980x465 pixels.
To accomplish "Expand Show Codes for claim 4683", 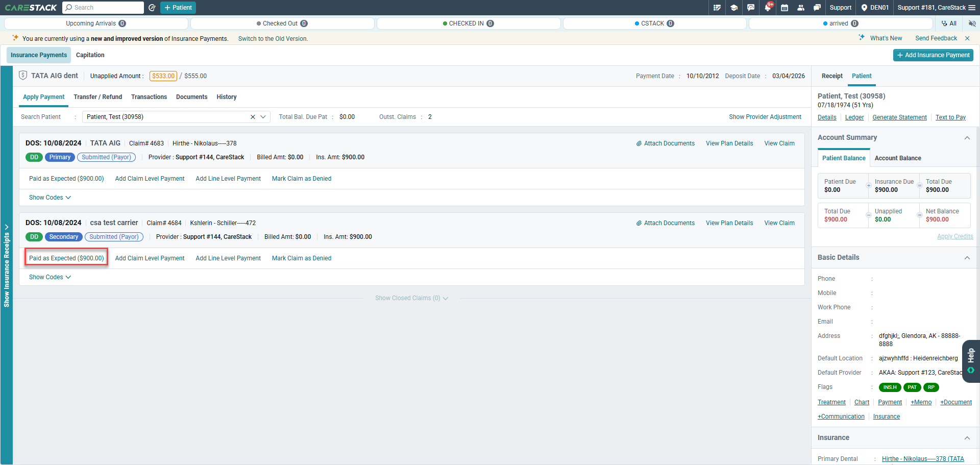I will tap(50, 198).
